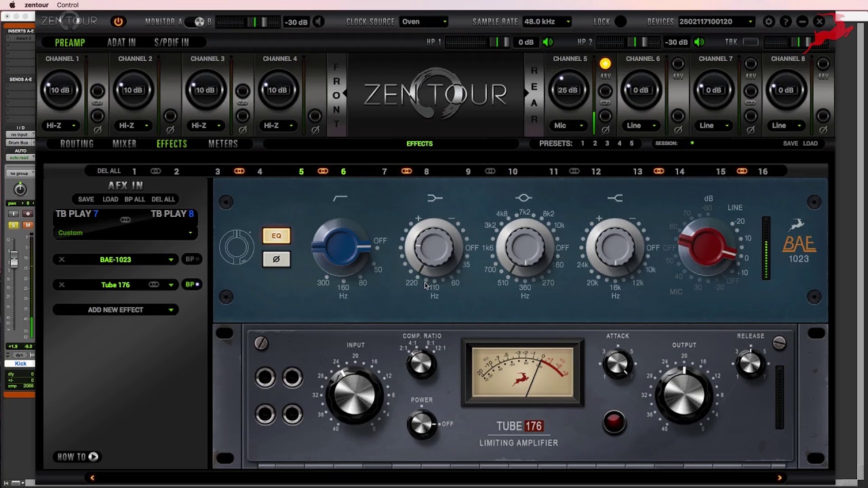Image resolution: width=868 pixels, height=488 pixels.
Task: Click the link icon between slots 15 and 16
Action: (742, 171)
